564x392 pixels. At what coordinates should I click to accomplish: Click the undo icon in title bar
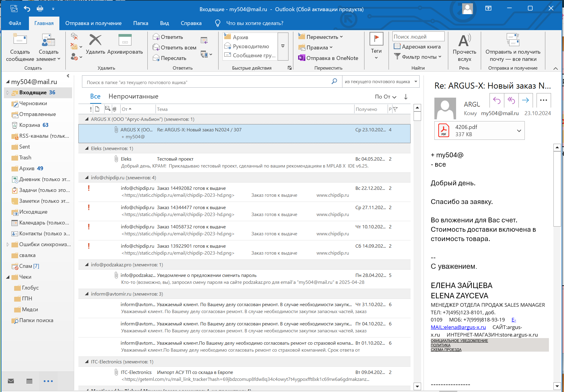pyautogui.click(x=27, y=9)
